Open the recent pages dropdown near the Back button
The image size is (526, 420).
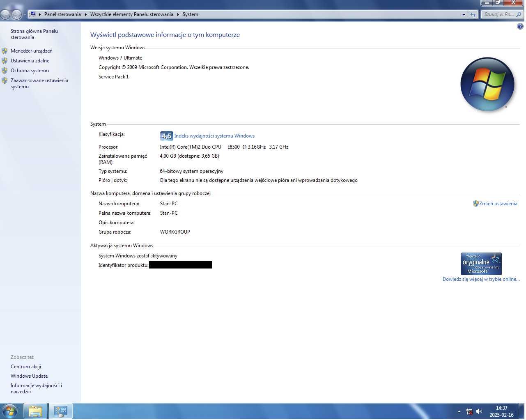tap(25, 14)
